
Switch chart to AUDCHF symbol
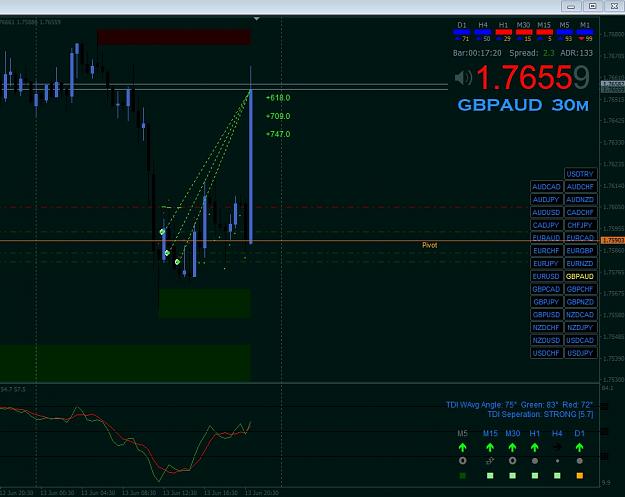(x=580, y=187)
